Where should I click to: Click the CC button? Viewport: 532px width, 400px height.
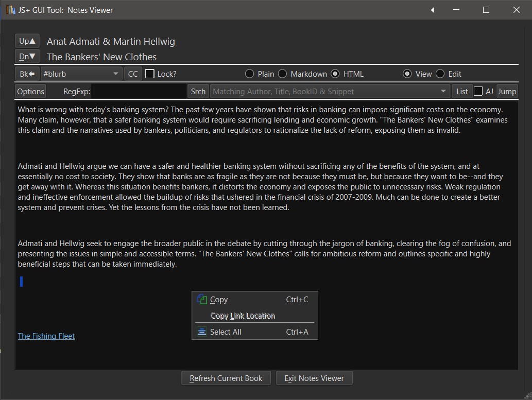133,74
